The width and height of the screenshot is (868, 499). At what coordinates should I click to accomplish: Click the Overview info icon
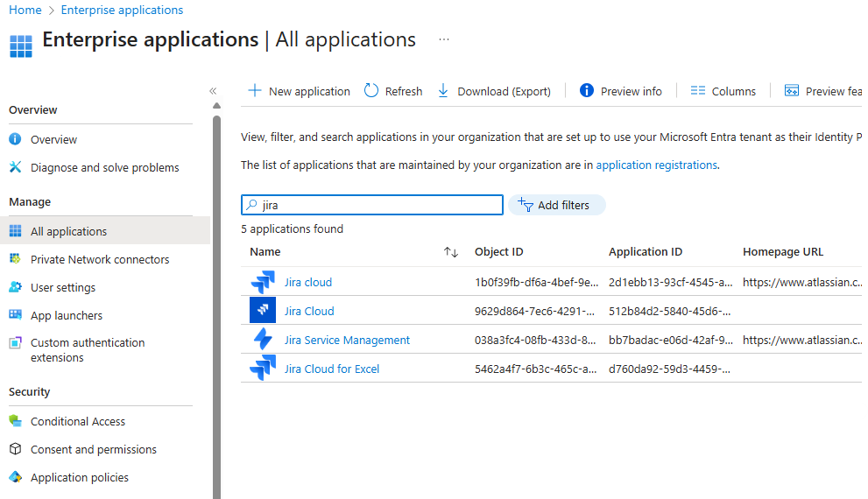(x=16, y=139)
